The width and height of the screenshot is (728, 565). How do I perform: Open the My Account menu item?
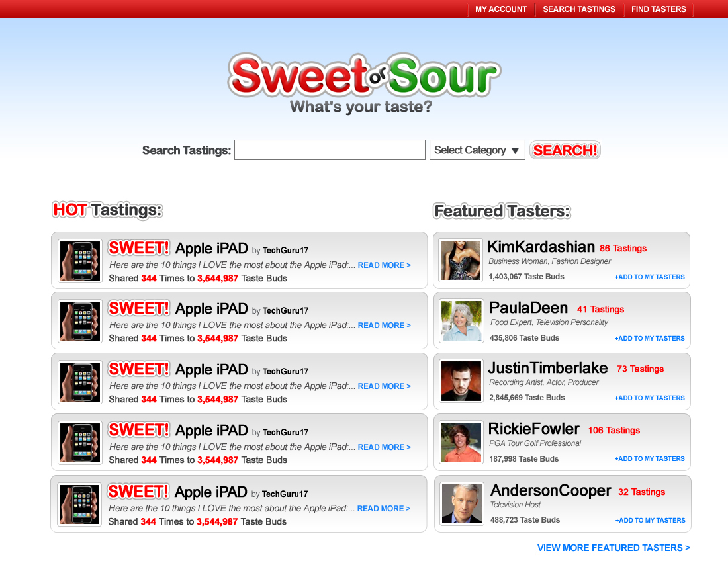click(501, 9)
